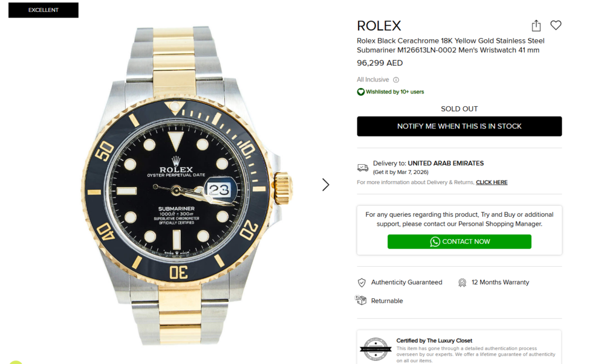Click the Authenticity Guaranteed shield icon
Viewport: 601px width, 364px height.
362,283
